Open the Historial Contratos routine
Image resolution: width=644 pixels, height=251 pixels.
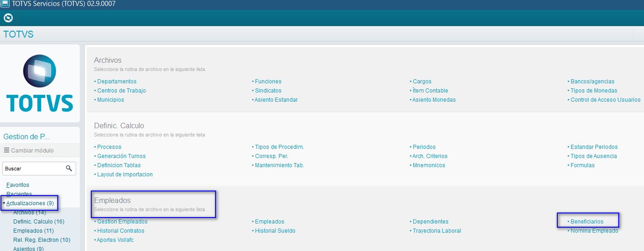point(121,231)
